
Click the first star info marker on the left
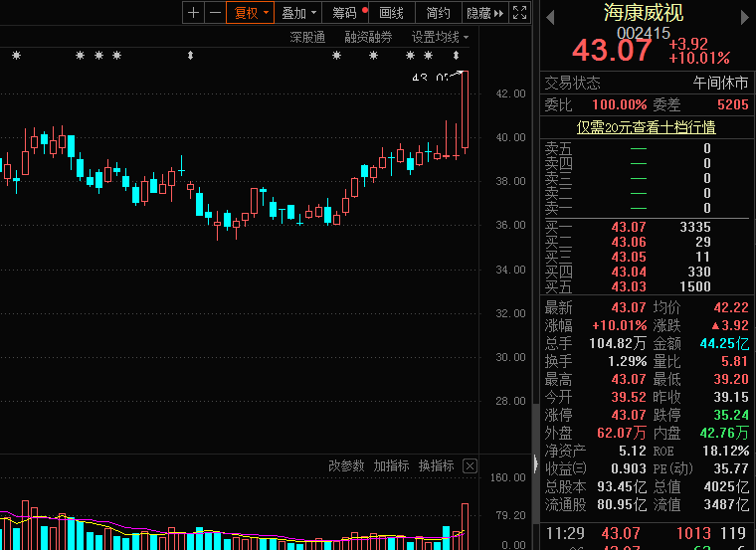(16, 56)
